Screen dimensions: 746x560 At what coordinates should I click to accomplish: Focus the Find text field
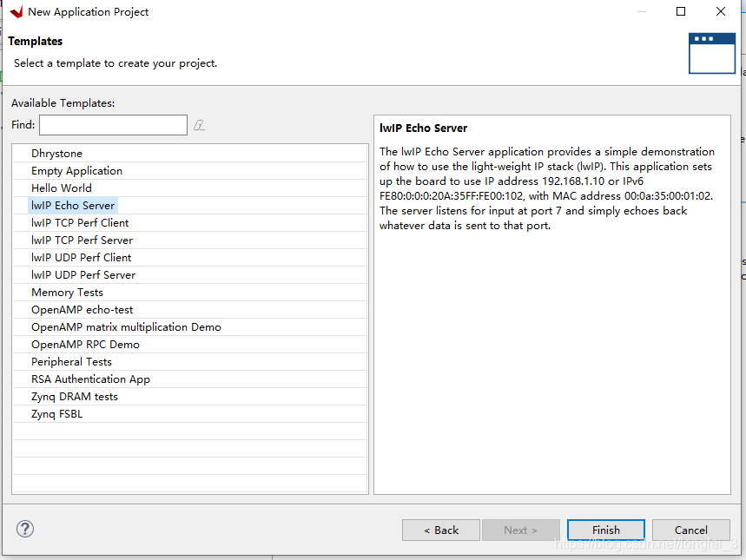coord(113,125)
